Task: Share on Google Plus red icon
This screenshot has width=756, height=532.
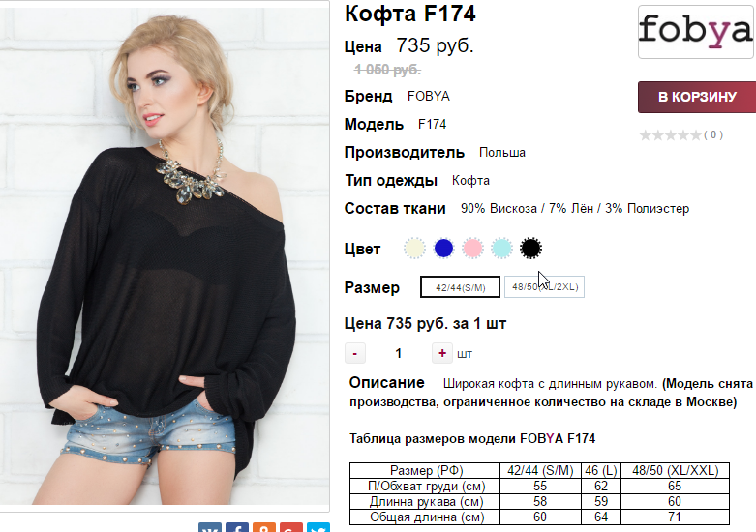Action: click(290, 527)
